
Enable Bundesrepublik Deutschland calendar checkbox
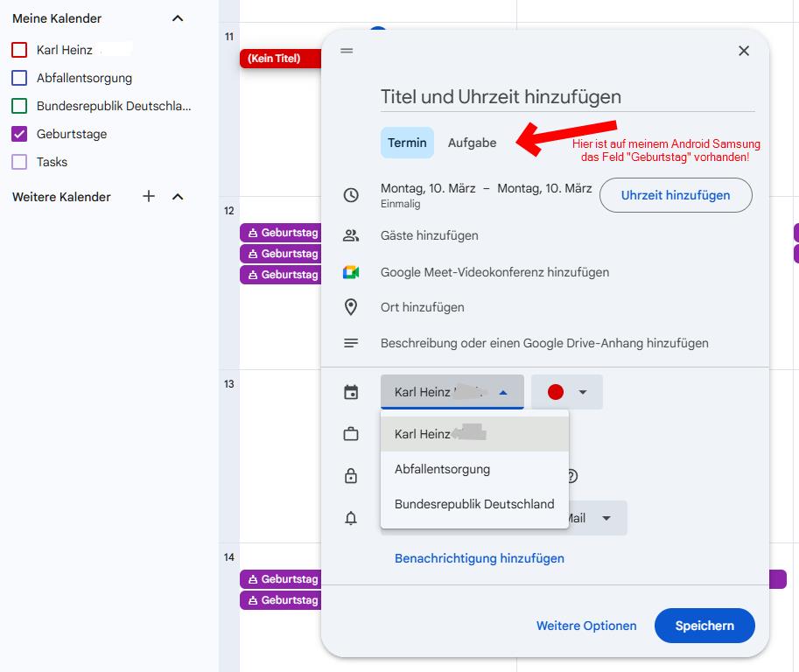tap(19, 106)
